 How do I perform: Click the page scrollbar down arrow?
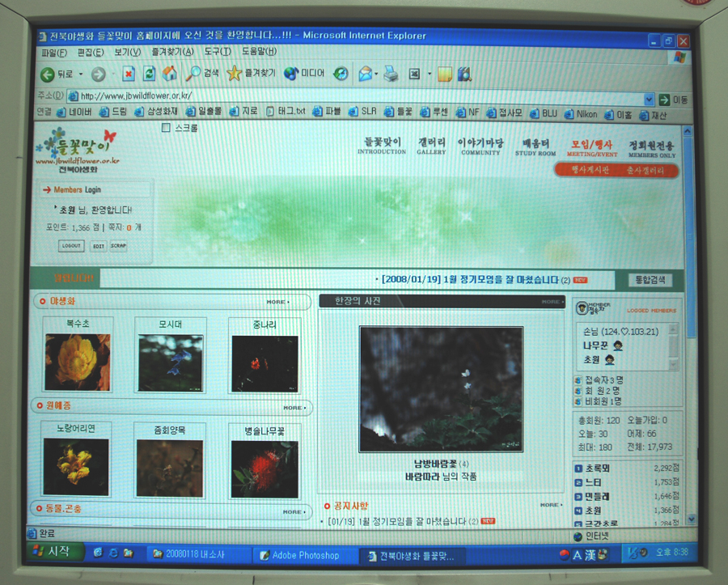coord(691,519)
